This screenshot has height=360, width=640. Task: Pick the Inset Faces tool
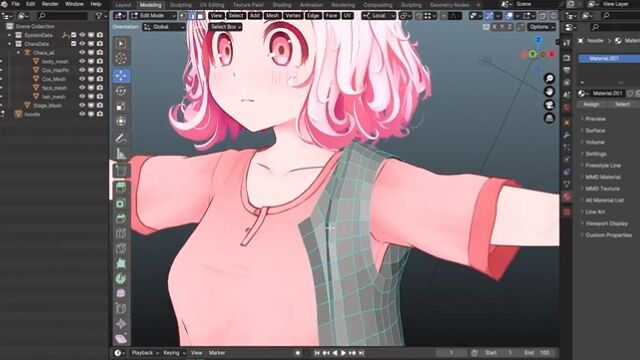point(121,203)
